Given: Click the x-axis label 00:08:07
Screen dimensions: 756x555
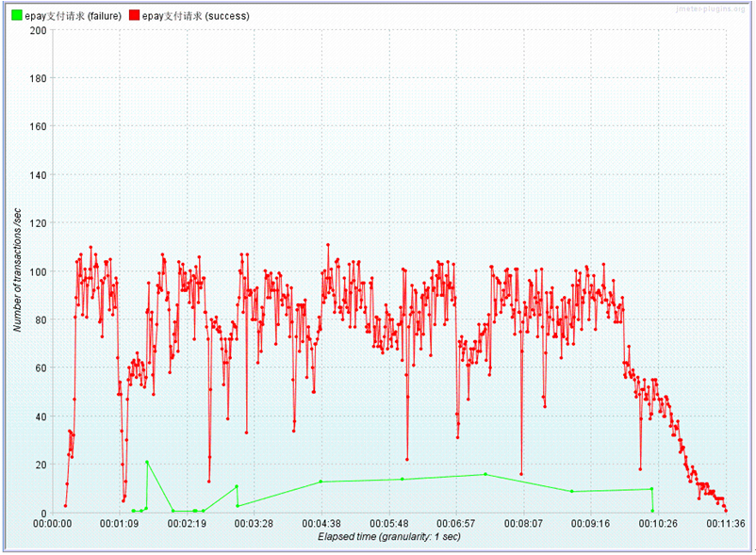Looking at the screenshot, I should click(523, 524).
